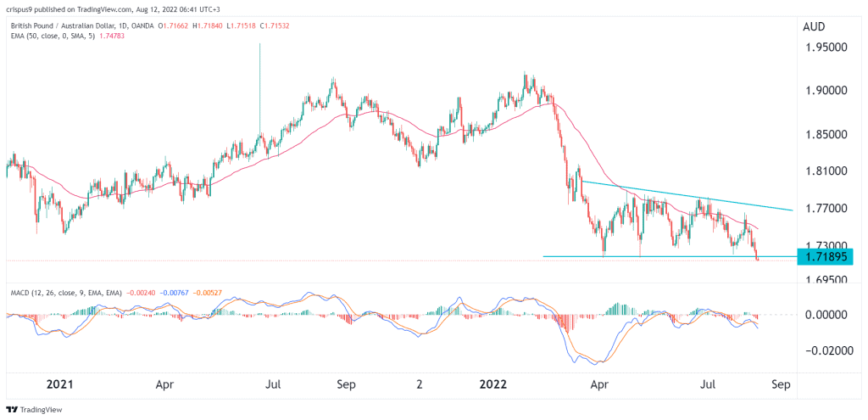
Task: Click the 1.81000 price axis label
Action: click(x=827, y=171)
